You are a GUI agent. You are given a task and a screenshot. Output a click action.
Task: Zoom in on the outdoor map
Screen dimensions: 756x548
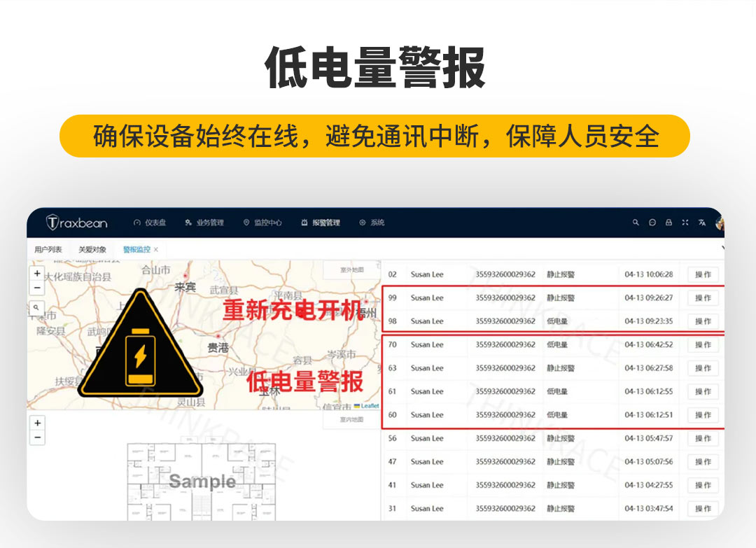pos(38,274)
